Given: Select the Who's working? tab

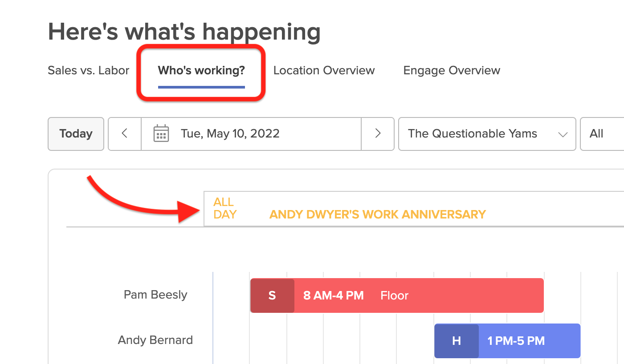Looking at the screenshot, I should tap(201, 70).
